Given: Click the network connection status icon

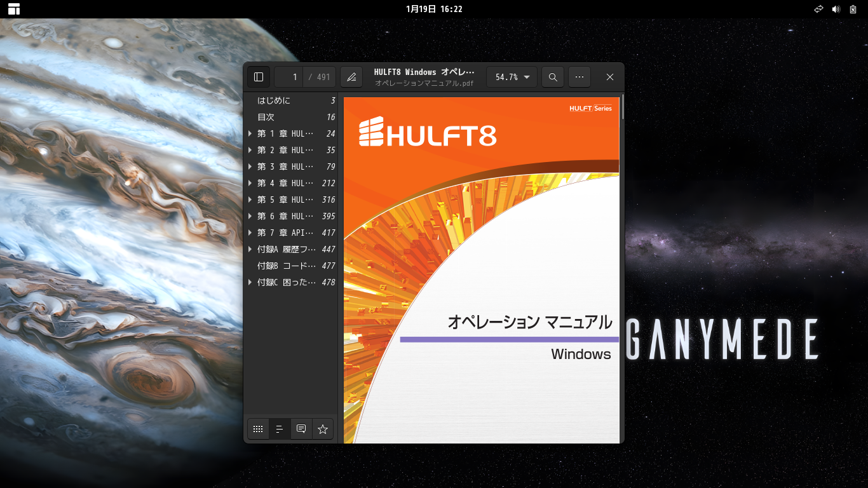Looking at the screenshot, I should coord(819,9).
